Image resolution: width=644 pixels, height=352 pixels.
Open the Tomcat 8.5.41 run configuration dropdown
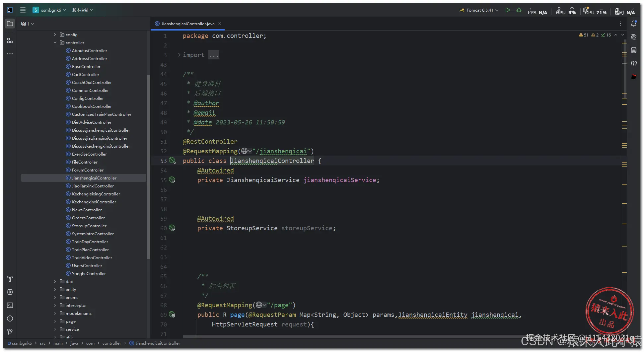pos(479,10)
